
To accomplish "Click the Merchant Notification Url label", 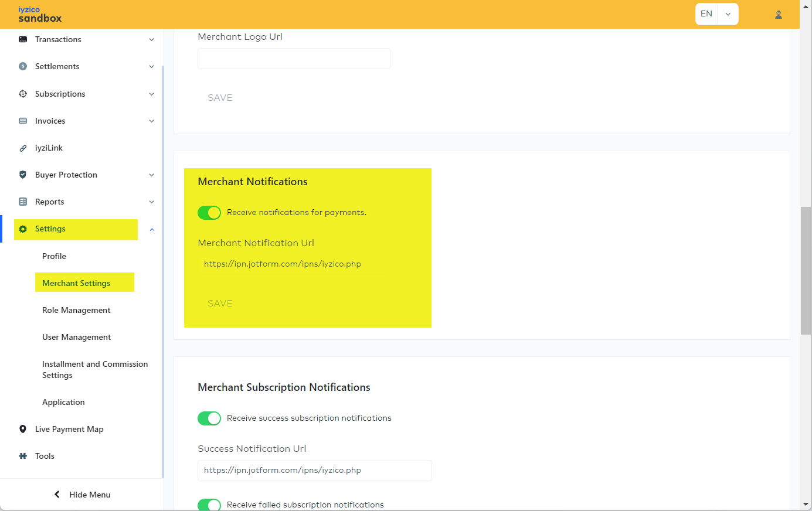I will tap(256, 243).
